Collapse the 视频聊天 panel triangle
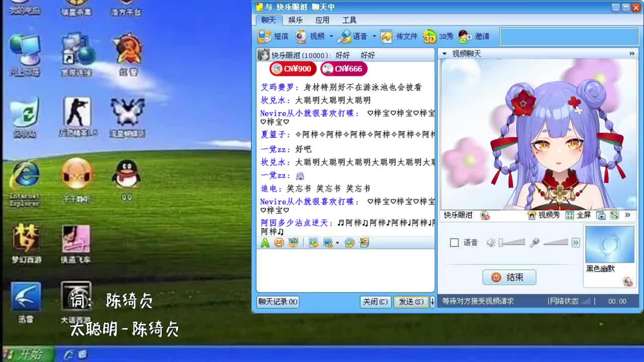Screen dimensions: 644x362 pos(444,53)
